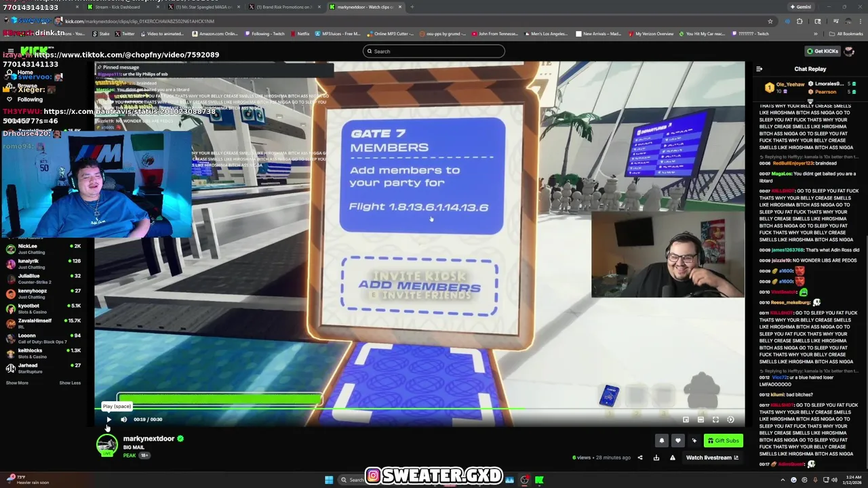Open All Bookmarks folder
The height and width of the screenshot is (488, 868).
click(x=846, y=34)
